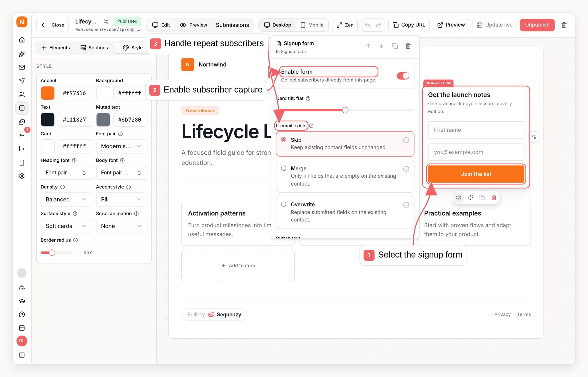Switch to Edit mode tab
The image size is (588, 377).
click(161, 25)
